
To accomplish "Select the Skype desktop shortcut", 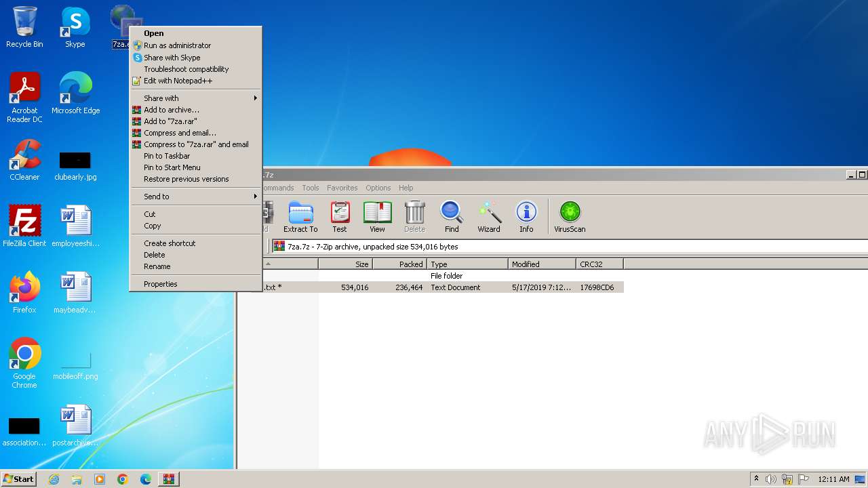I will coord(75,27).
